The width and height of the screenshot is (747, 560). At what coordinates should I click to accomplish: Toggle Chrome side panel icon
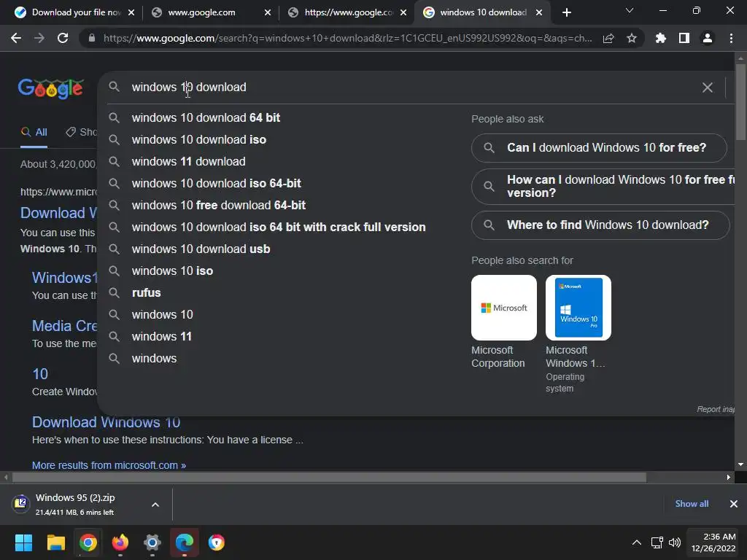684,38
